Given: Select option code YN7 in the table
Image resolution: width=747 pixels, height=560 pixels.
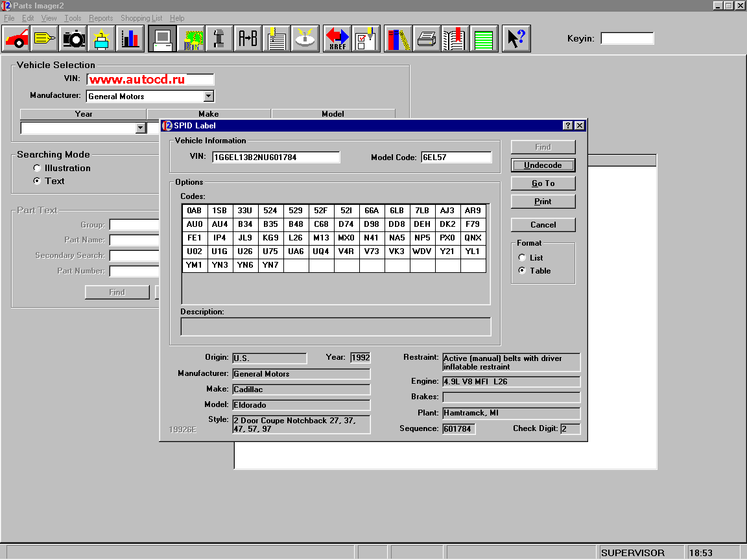Looking at the screenshot, I should 270,264.
